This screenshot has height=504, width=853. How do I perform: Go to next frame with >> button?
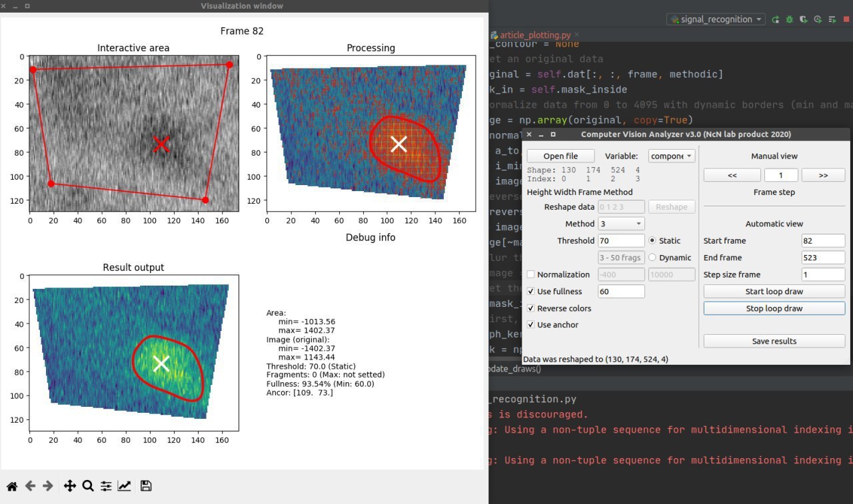822,175
